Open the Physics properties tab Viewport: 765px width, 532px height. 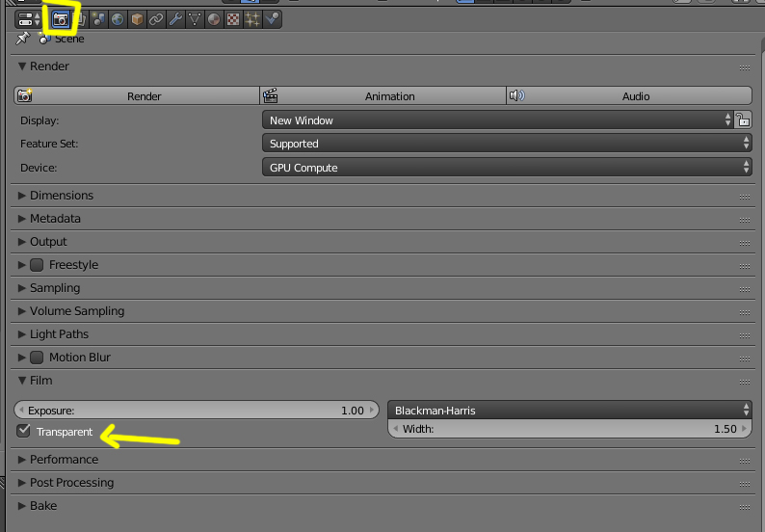coord(272,19)
